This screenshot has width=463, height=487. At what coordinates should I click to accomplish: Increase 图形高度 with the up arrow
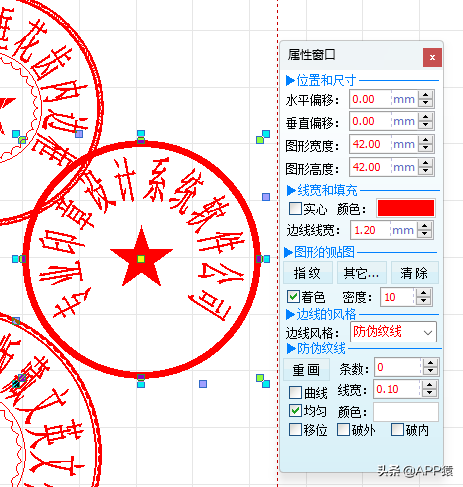click(426, 162)
